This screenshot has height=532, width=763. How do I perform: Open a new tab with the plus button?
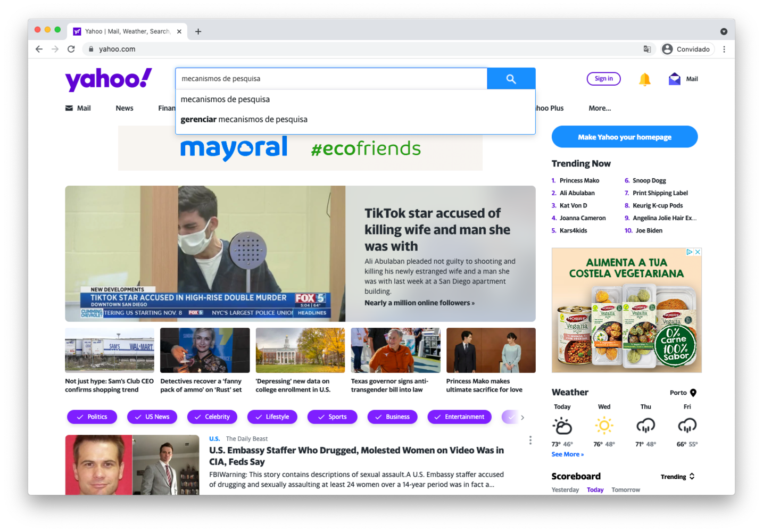(x=198, y=31)
